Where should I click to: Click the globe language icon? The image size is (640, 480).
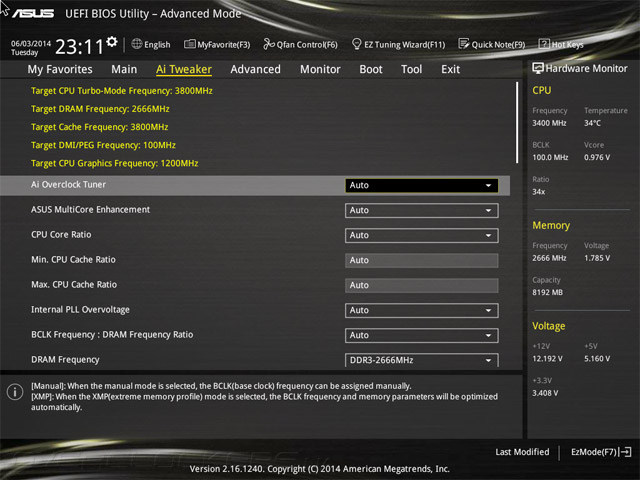[137, 44]
